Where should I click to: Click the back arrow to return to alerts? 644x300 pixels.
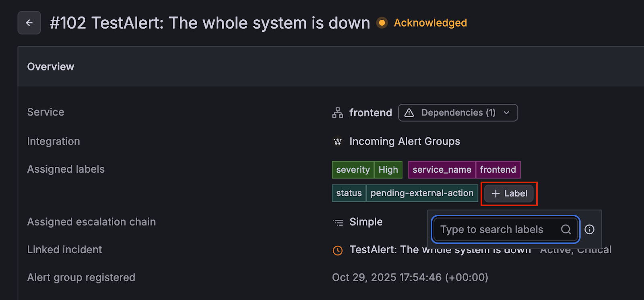click(29, 23)
